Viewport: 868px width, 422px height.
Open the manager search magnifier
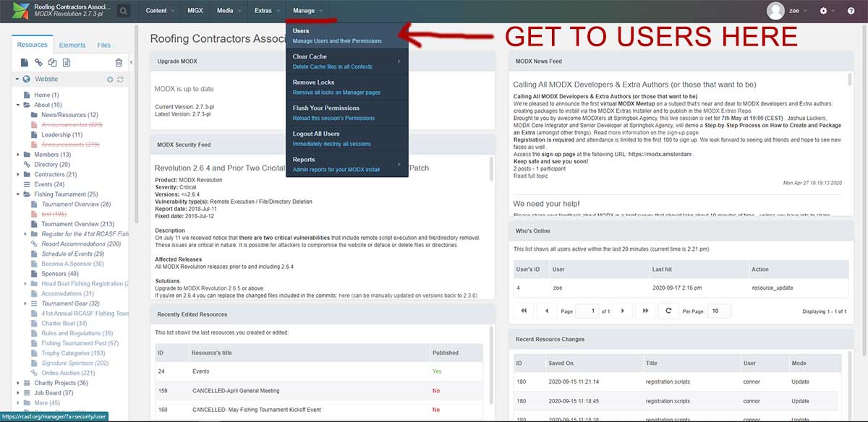tap(124, 11)
